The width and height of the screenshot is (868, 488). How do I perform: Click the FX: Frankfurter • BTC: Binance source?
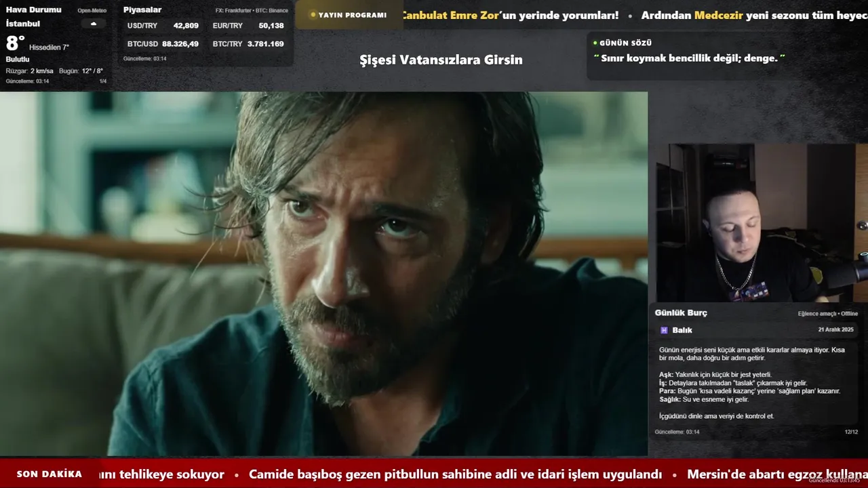coord(251,10)
